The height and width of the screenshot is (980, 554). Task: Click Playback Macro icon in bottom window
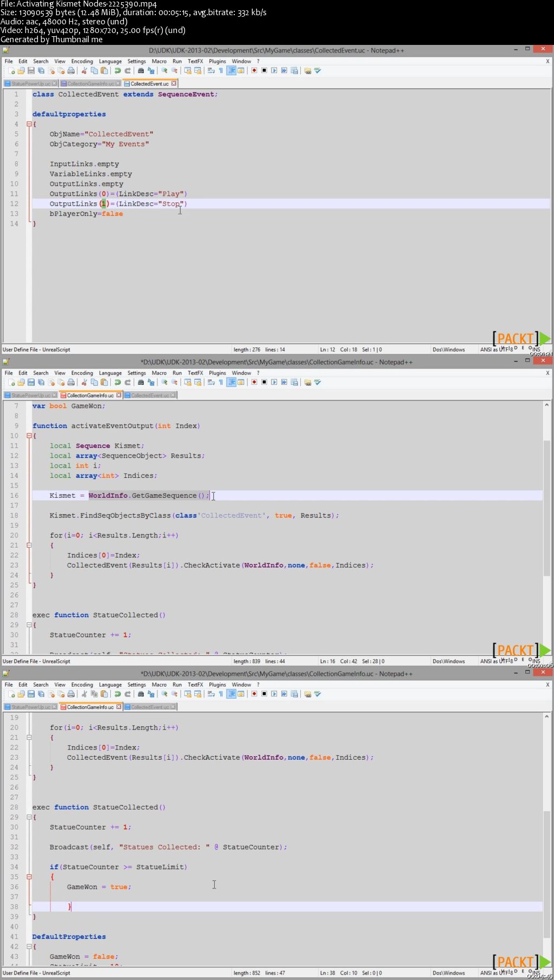(274, 694)
